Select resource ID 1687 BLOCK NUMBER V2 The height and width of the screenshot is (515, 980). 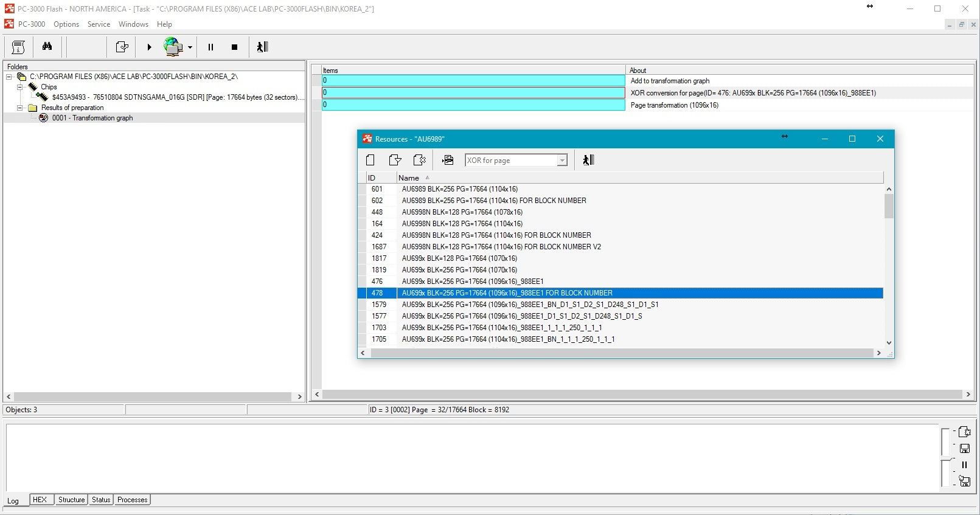[x=620, y=247]
